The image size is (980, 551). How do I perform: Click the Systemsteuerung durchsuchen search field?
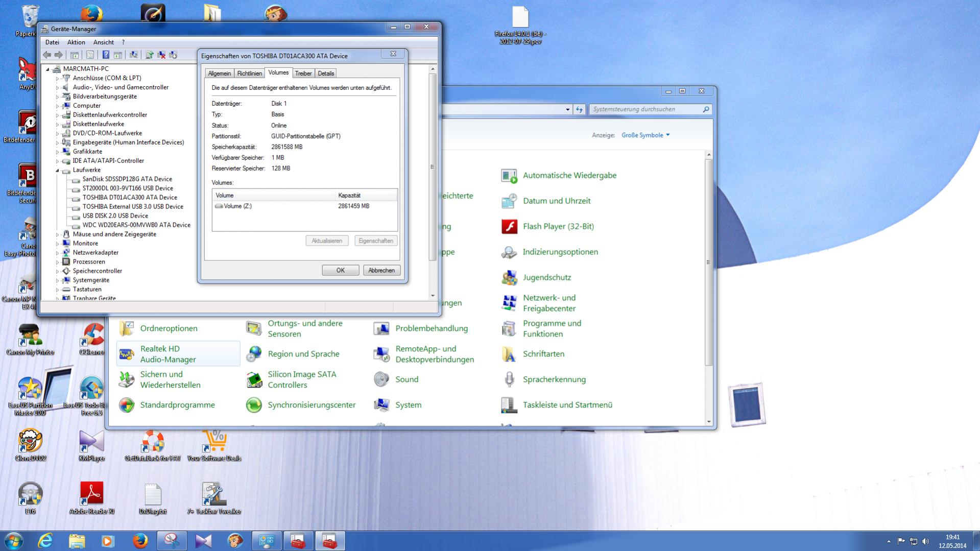click(646, 109)
